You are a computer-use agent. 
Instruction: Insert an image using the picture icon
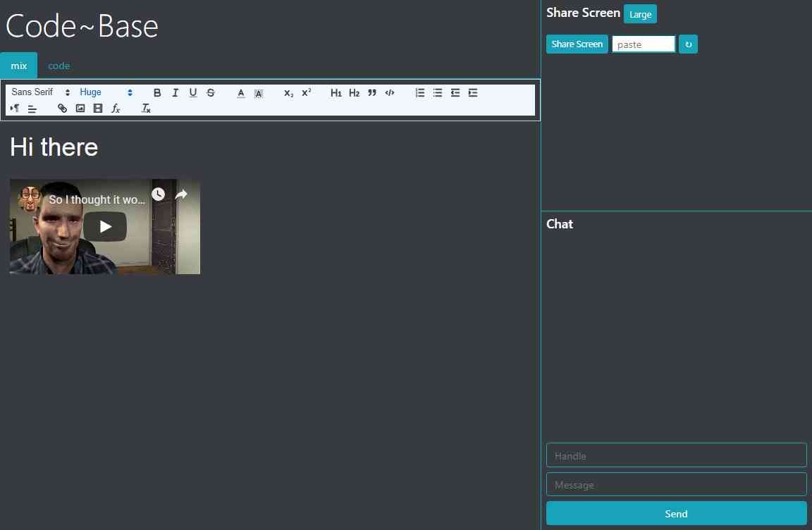click(x=80, y=109)
